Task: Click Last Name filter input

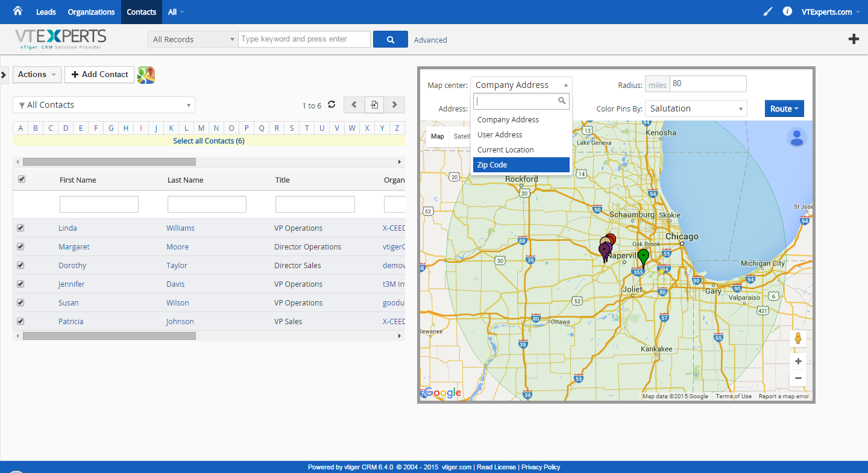Action: [x=207, y=204]
